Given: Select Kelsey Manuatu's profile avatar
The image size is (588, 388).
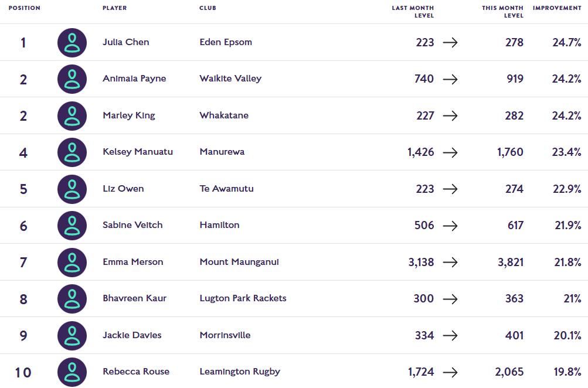Looking at the screenshot, I should point(72,152).
